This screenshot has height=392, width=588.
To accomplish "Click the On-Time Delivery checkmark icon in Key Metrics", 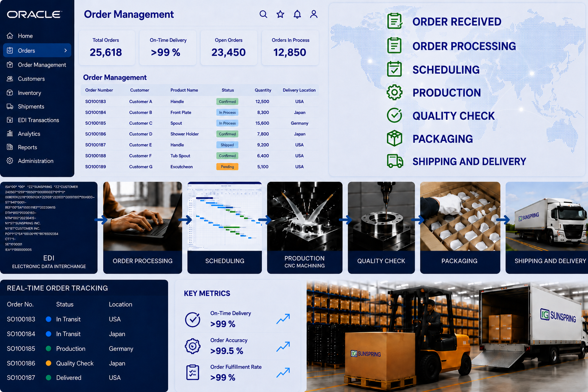I will pyautogui.click(x=193, y=319).
